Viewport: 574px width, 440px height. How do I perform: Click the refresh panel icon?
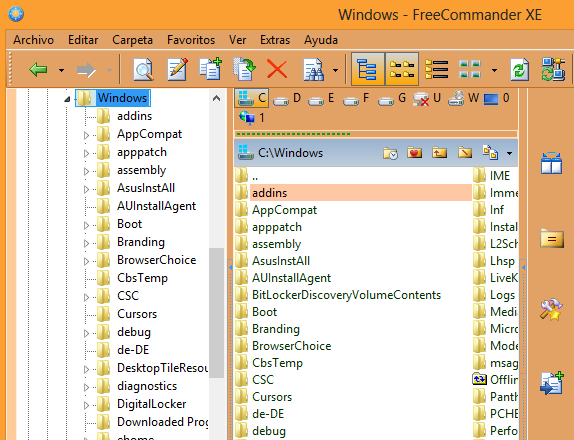519,69
